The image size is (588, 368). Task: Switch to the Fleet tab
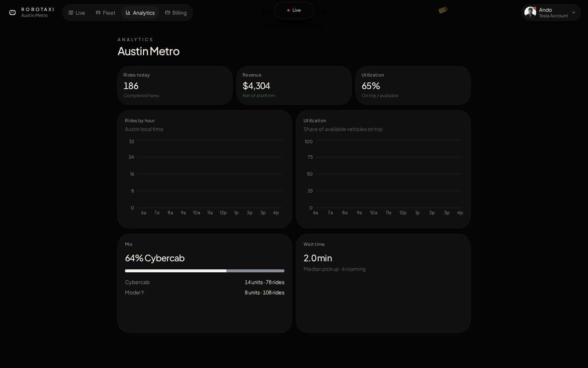(105, 13)
